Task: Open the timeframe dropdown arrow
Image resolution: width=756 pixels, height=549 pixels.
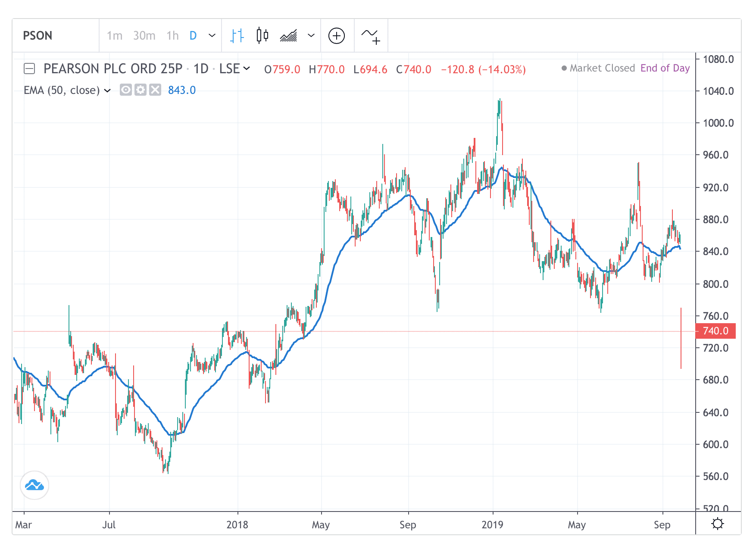Action: point(212,35)
